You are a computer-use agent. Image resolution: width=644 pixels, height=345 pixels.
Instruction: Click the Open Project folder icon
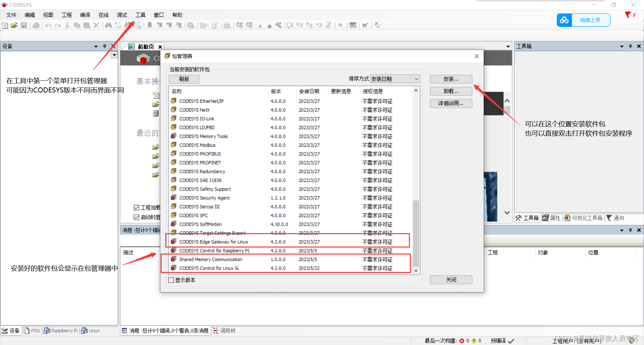click(x=14, y=25)
